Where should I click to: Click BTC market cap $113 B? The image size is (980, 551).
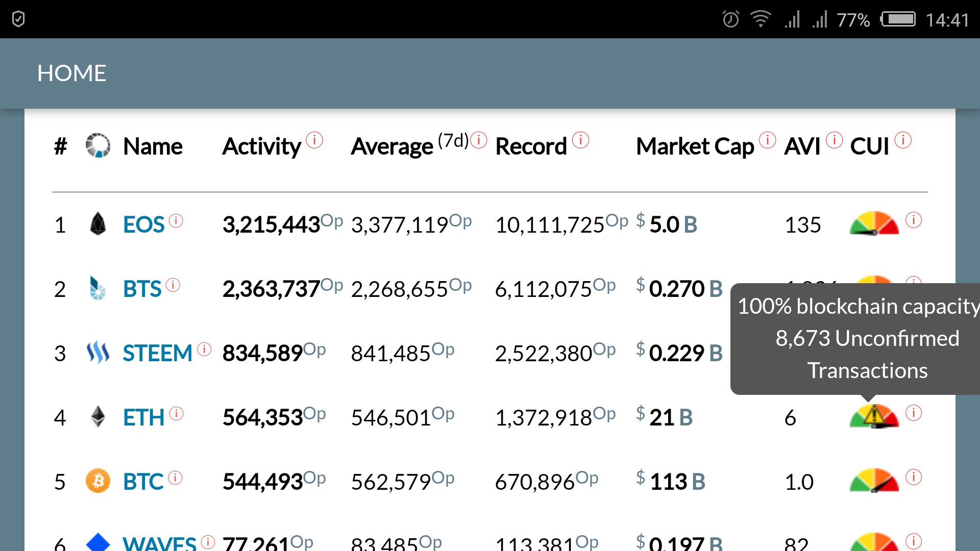tap(671, 482)
